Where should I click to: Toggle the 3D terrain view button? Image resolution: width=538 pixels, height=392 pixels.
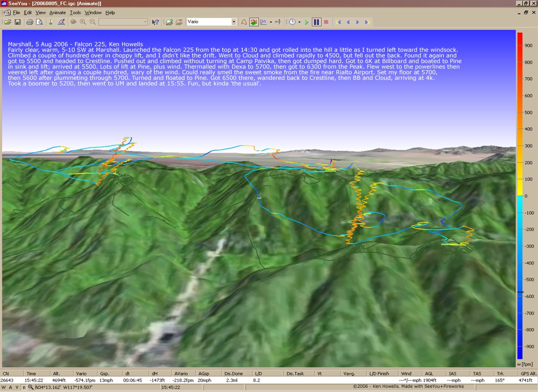pyautogui.click(x=254, y=22)
